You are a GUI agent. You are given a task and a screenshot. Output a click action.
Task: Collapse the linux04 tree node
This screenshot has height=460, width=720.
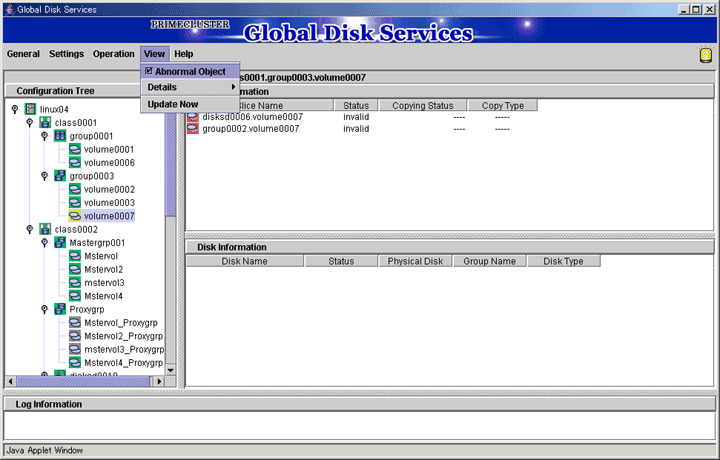15,109
